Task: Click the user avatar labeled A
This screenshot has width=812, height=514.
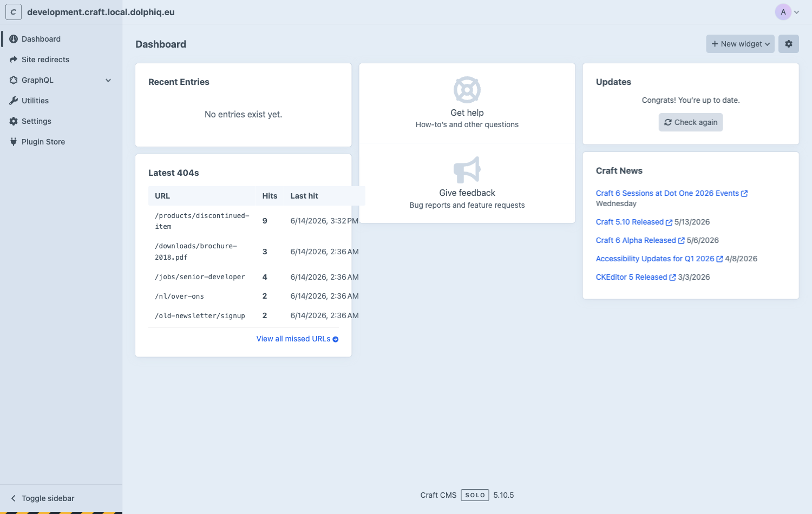Action: pos(783,12)
